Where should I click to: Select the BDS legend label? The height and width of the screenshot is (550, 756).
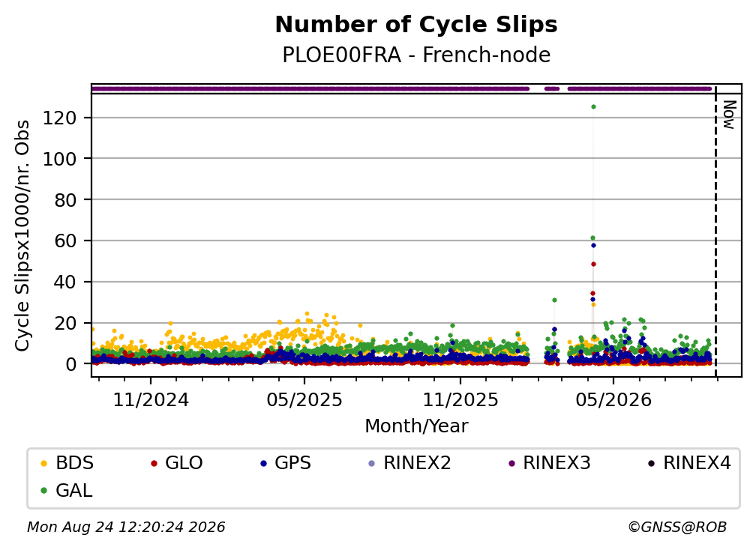click(75, 463)
